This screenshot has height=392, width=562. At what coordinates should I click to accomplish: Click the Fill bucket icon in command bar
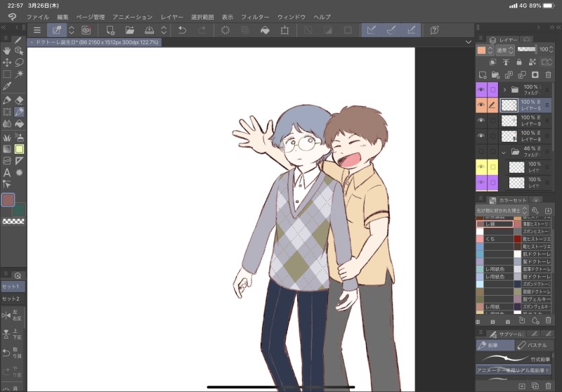(x=265, y=30)
